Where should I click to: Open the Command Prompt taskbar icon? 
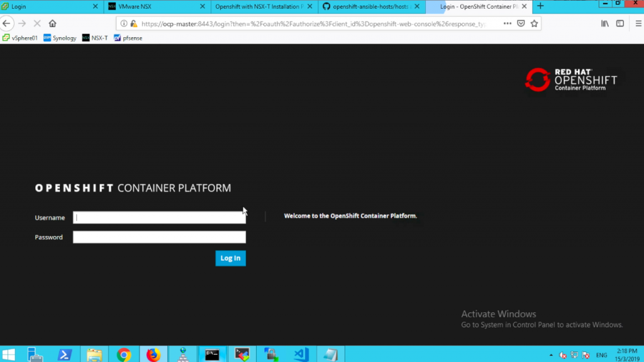(x=213, y=354)
